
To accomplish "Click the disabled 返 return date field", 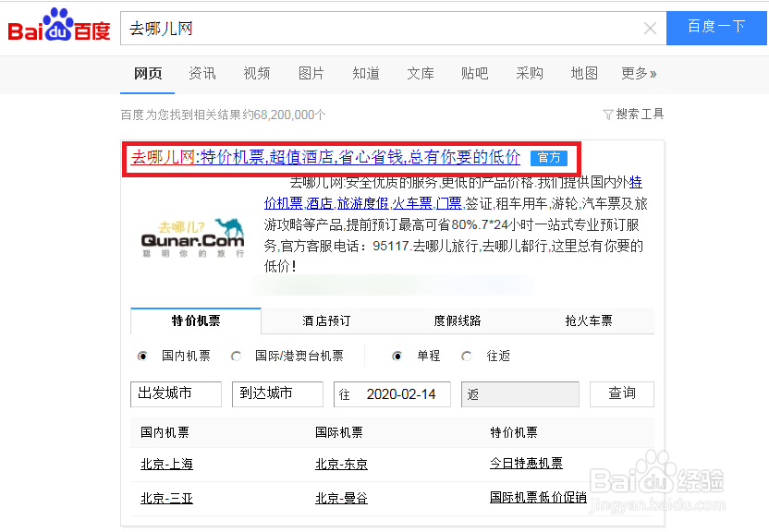I will click(x=519, y=394).
